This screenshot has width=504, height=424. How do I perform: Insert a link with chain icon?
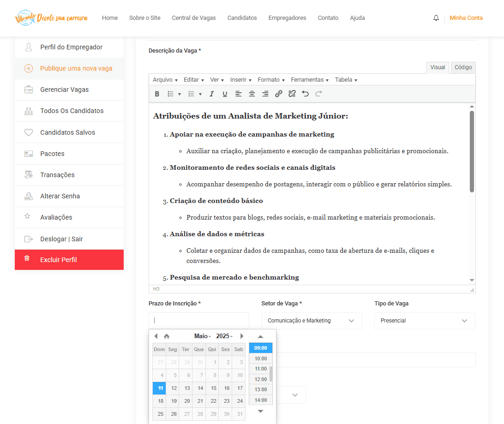coord(279,94)
